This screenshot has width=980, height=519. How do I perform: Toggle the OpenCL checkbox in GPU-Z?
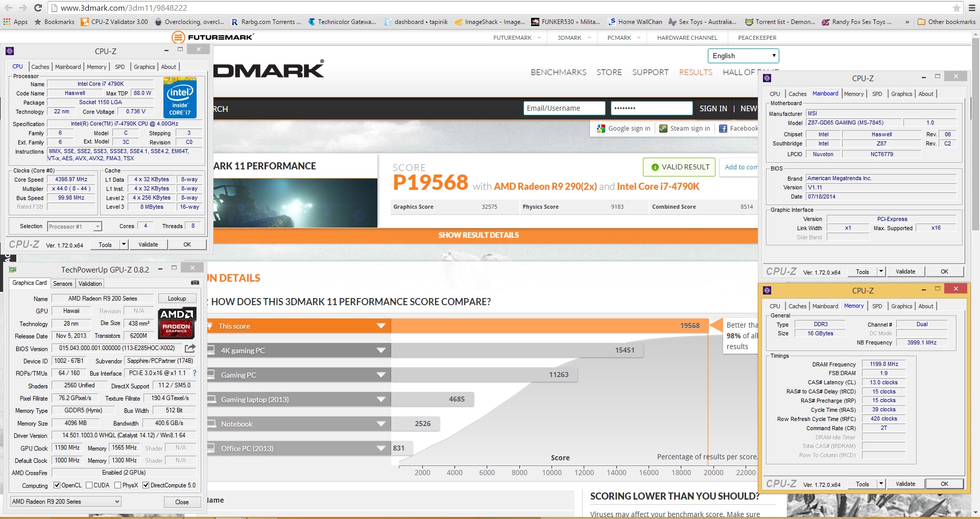57,485
